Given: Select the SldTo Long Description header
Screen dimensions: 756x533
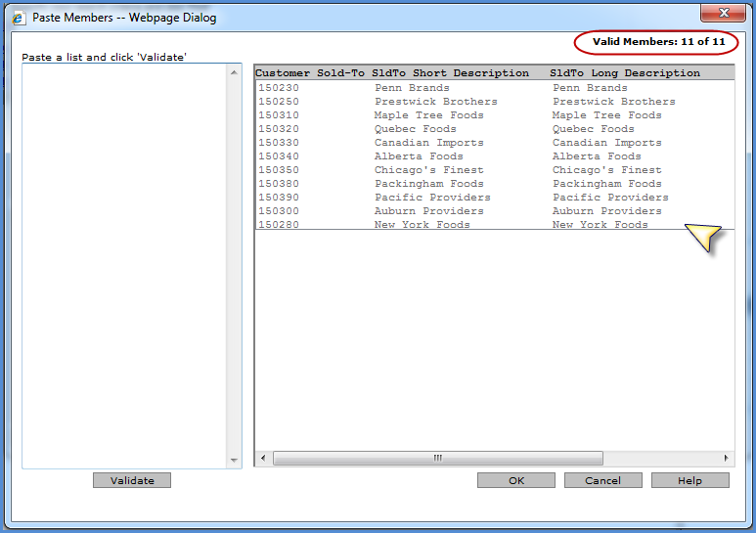Looking at the screenshot, I should tap(625, 72).
